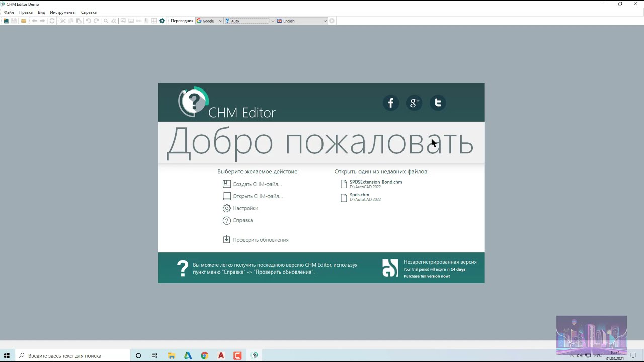Image resolution: width=644 pixels, height=362 pixels.
Task: Click the forward arrow toolbar icon
Action: tap(42, 21)
